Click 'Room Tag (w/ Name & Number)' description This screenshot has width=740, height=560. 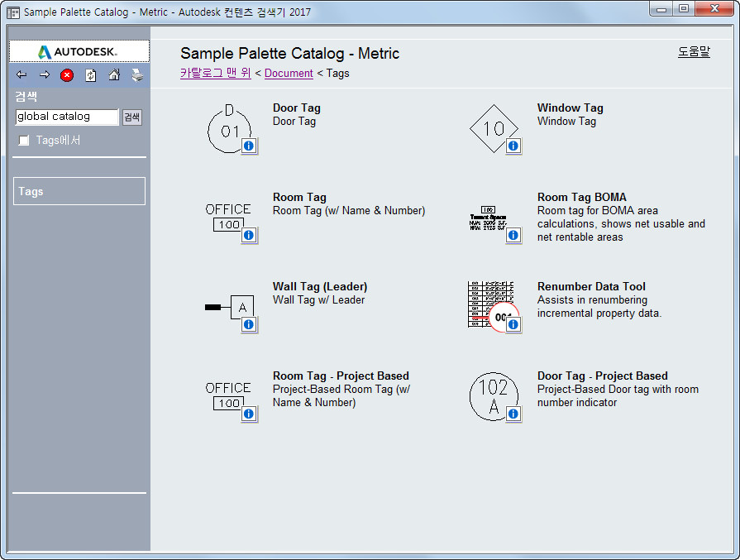[349, 211]
